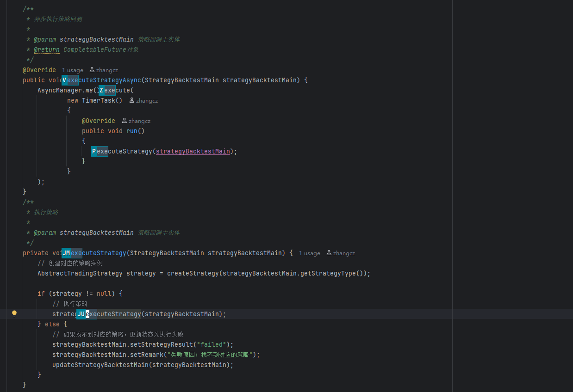The image size is (573, 392).
Task: Click the AbstractTradingStrategy type name
Action: 80,273
